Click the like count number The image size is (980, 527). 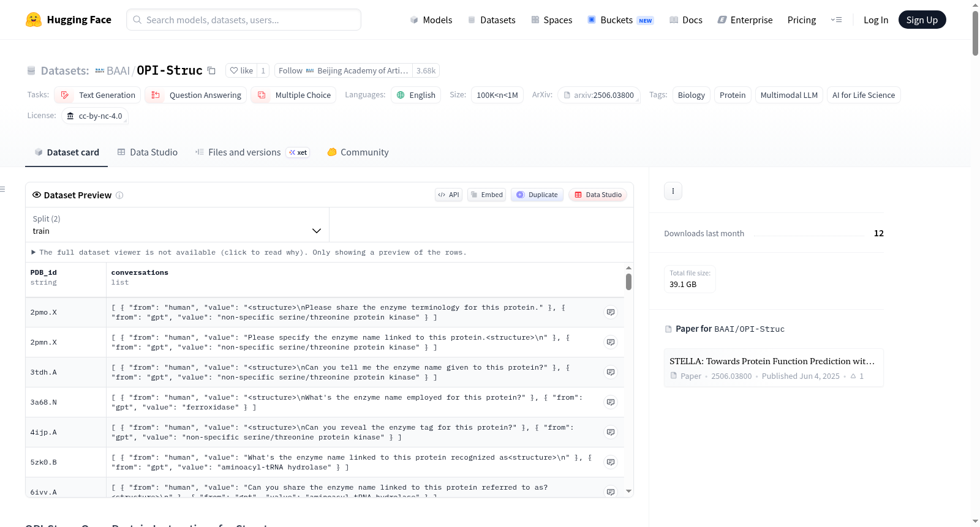(x=263, y=70)
